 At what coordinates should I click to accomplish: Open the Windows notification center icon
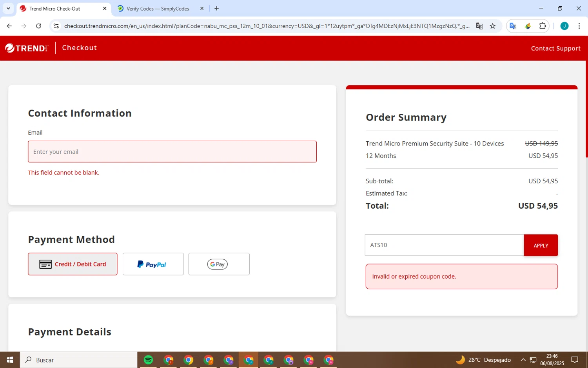tap(575, 360)
